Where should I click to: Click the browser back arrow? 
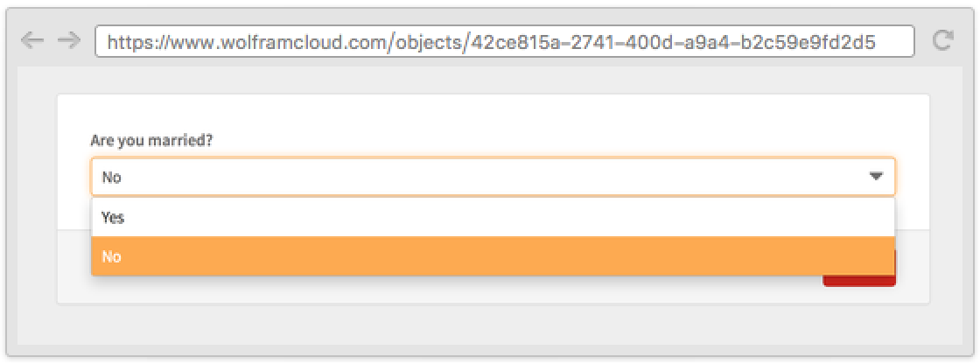pos(31,41)
